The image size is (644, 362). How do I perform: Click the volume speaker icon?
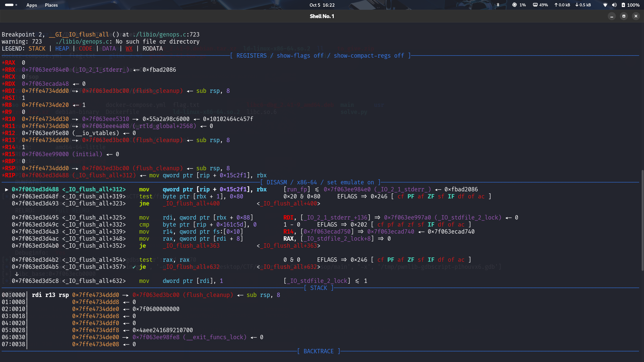pos(614,5)
